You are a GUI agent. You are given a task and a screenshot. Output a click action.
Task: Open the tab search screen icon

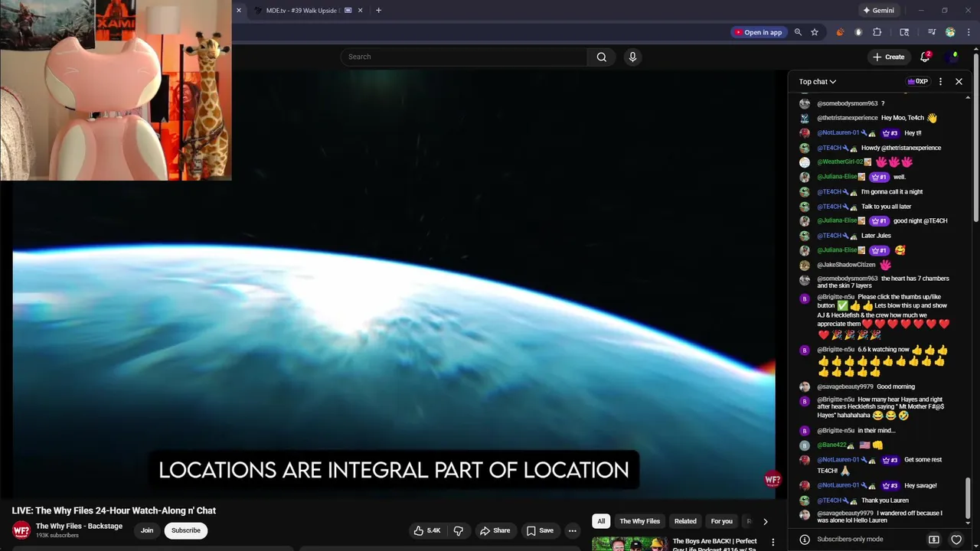click(x=904, y=32)
